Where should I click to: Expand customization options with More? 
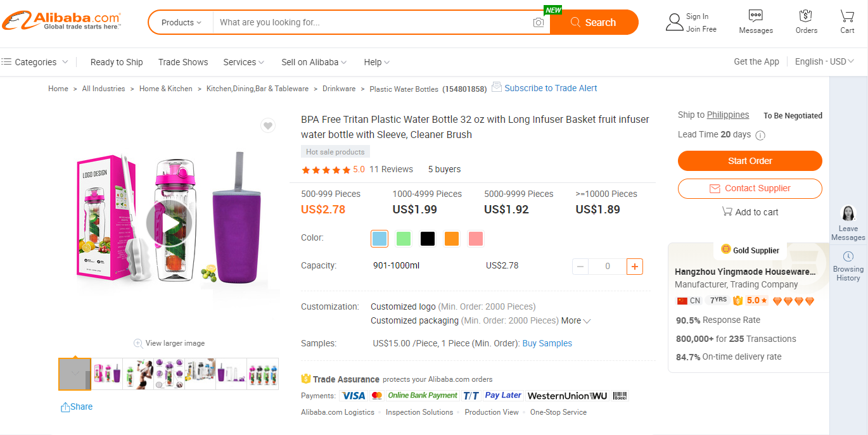point(575,320)
